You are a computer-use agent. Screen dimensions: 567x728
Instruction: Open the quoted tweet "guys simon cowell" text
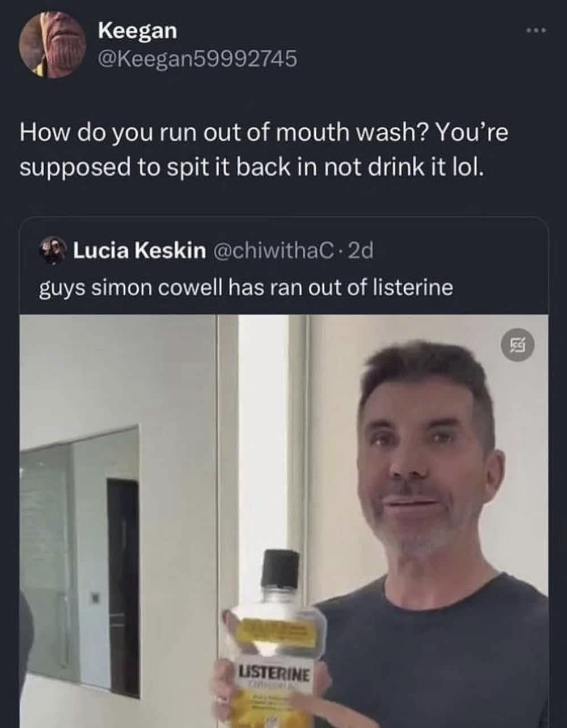[x=246, y=287]
